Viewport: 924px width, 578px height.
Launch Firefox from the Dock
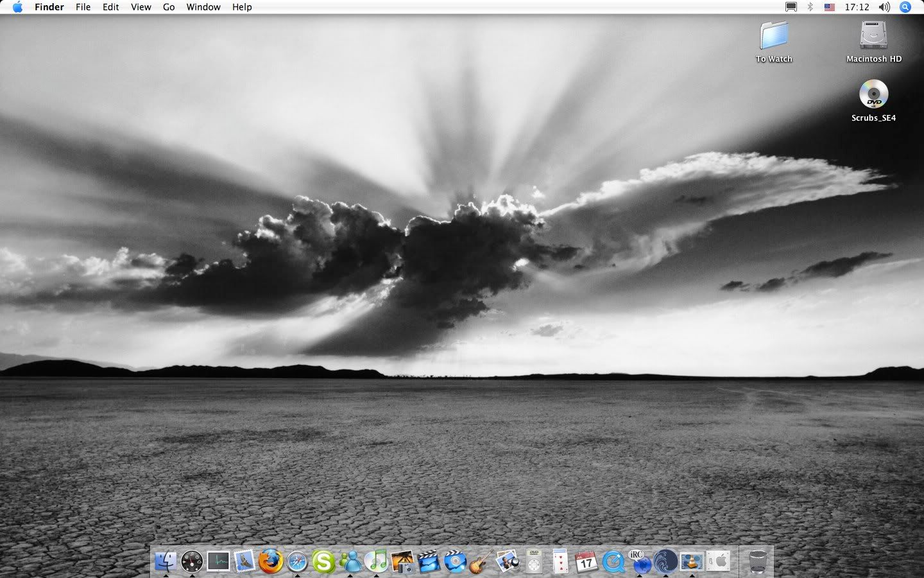271,562
